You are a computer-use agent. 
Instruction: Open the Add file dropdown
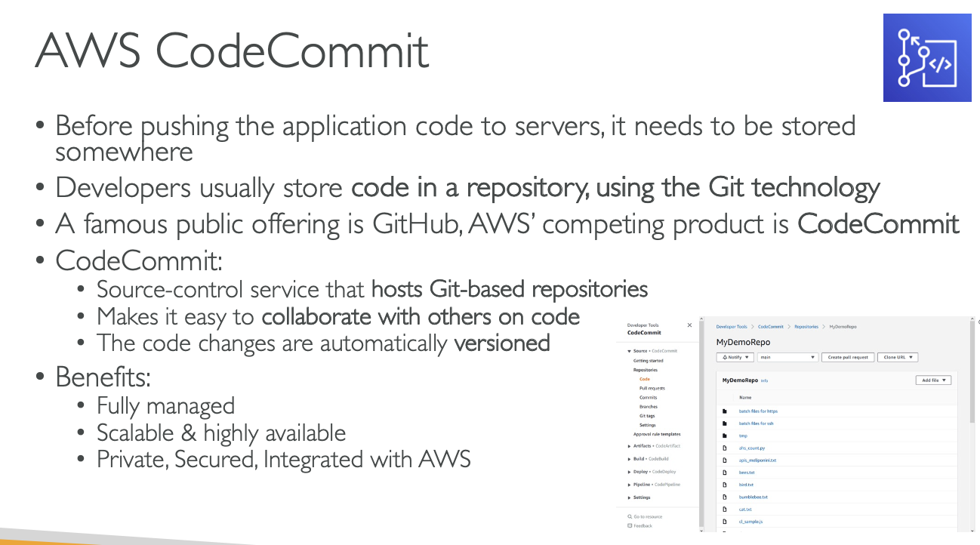tap(933, 380)
